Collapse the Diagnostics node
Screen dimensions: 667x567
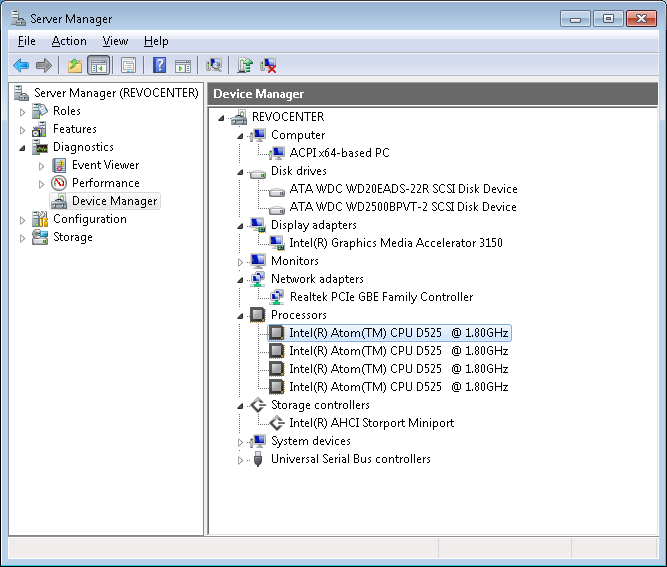(23, 148)
